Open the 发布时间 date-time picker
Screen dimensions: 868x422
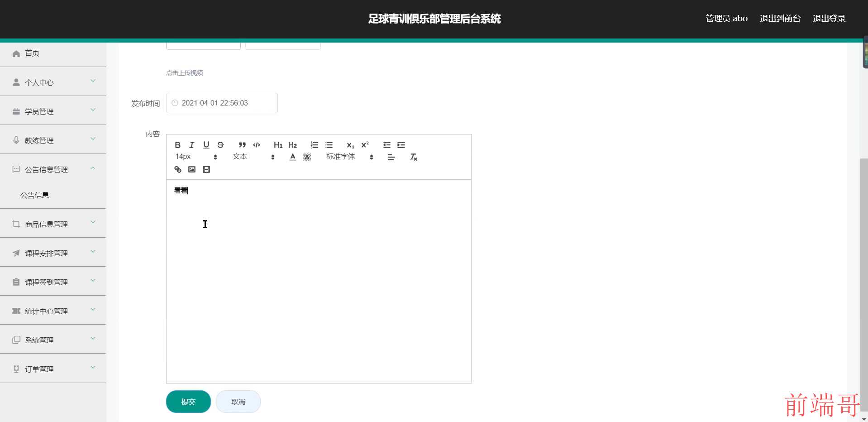[x=222, y=103]
